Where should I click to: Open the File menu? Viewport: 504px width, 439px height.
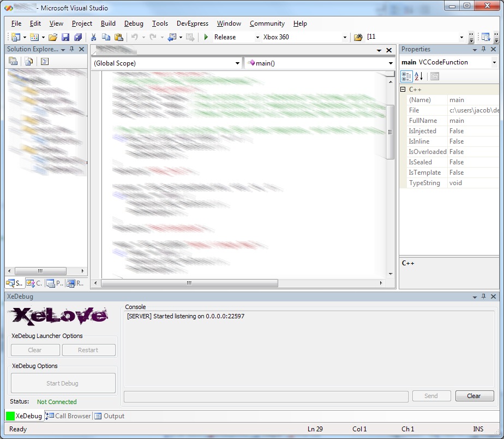pyautogui.click(x=16, y=23)
